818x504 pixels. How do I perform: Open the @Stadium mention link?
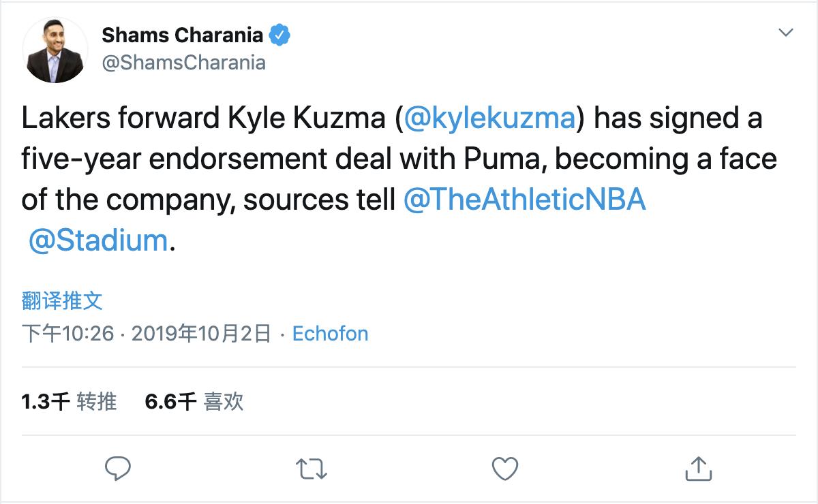click(98, 240)
